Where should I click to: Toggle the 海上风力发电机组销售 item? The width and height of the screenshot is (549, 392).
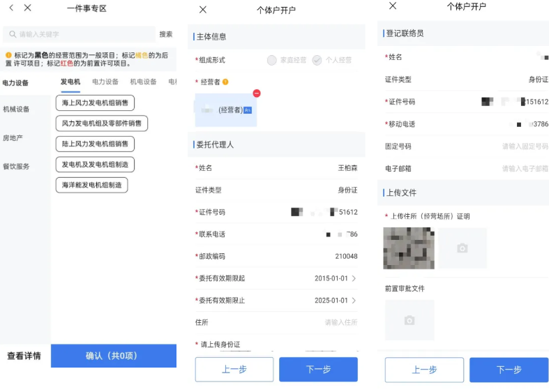[95, 103]
